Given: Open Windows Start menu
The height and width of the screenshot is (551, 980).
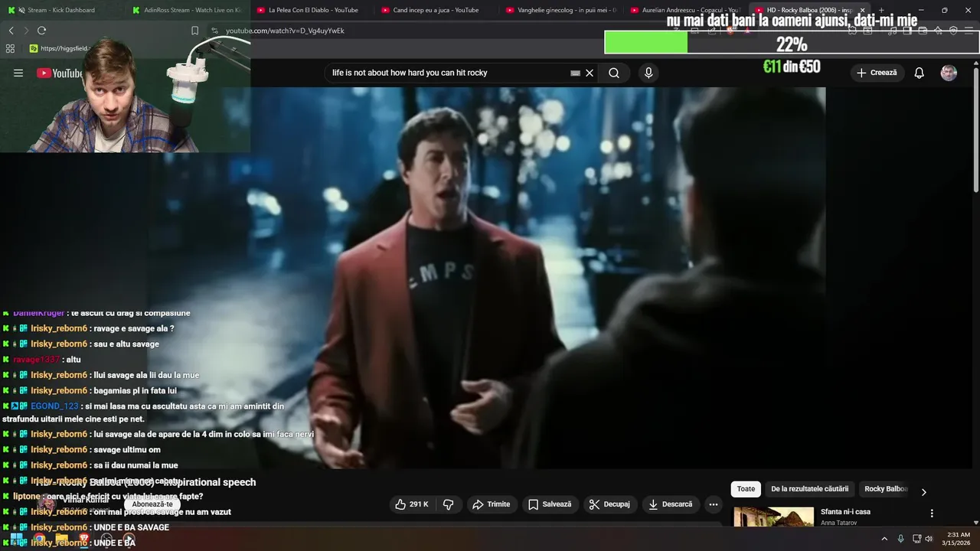Looking at the screenshot, I should [x=16, y=539].
